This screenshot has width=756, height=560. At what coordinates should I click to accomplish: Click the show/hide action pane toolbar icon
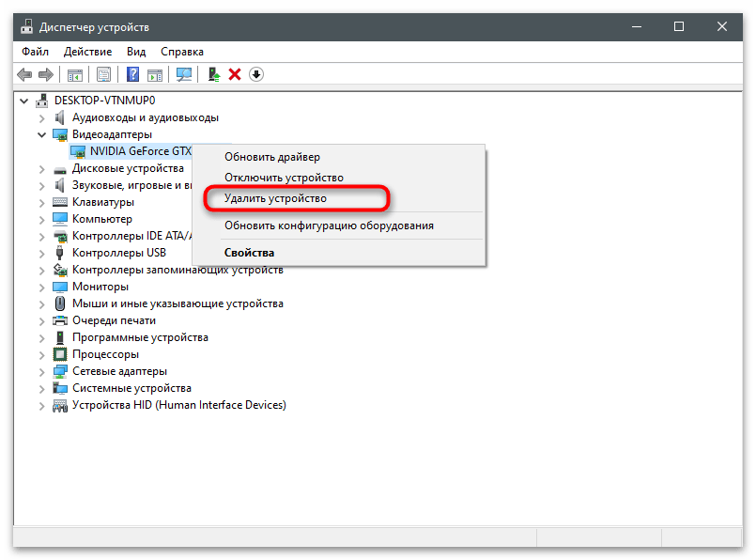(155, 75)
